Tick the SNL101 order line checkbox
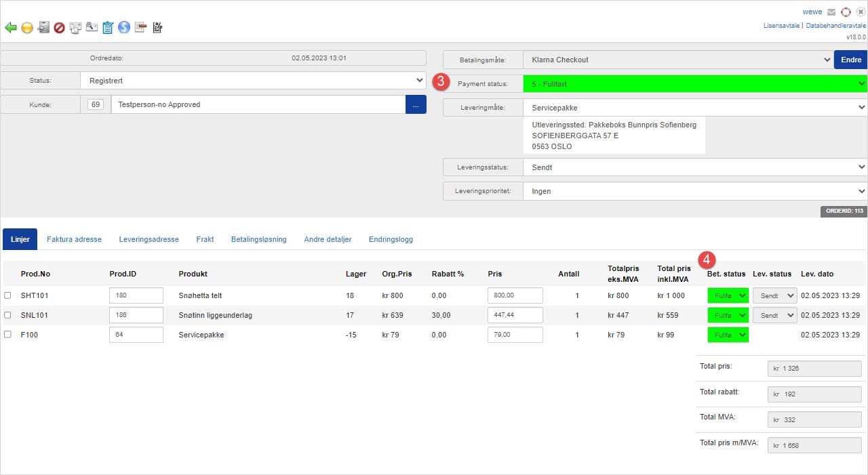This screenshot has width=868, height=475. click(x=8, y=315)
